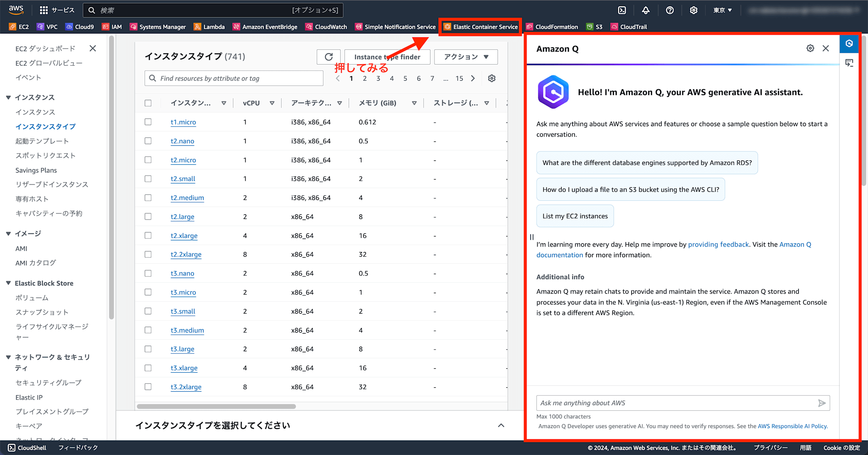Open Amazon Q panel settings gear
Screen dimensions: 868x455
point(810,49)
